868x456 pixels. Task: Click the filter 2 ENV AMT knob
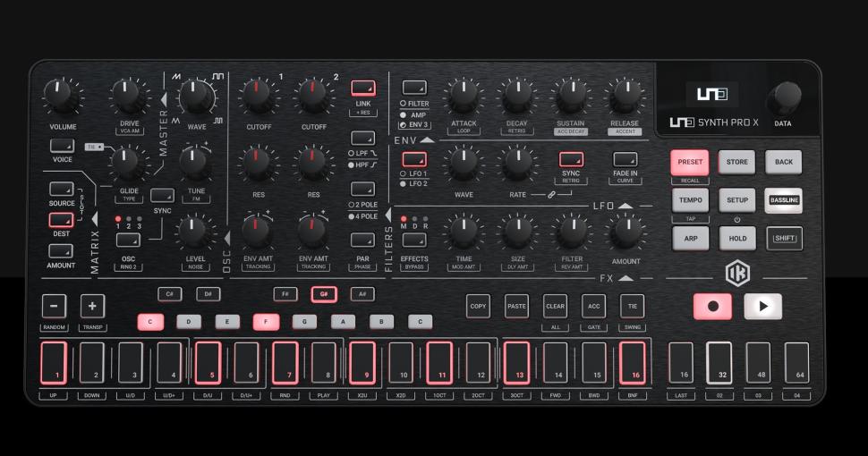[x=312, y=232]
